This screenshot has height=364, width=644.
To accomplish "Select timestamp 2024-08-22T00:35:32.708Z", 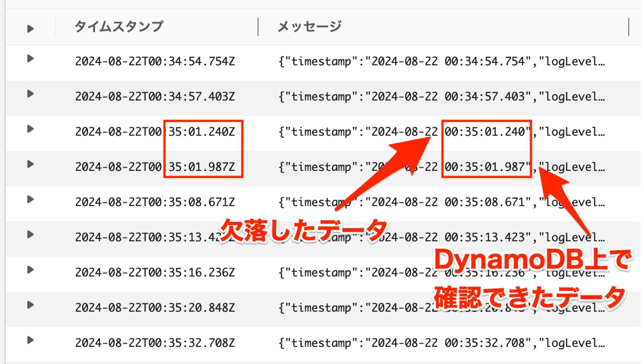I will [155, 343].
